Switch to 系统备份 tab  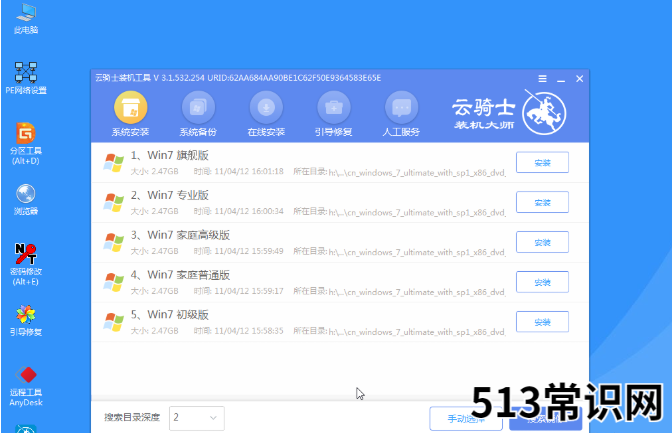[x=198, y=114]
